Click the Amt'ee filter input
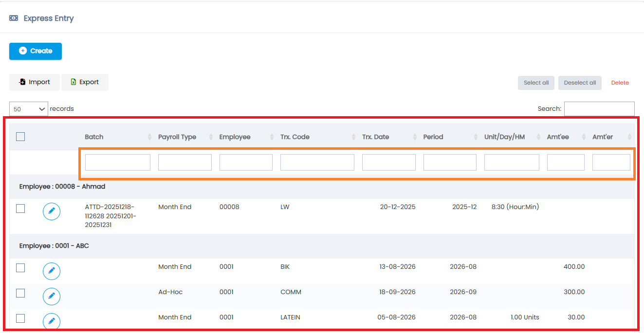644x333 pixels. pyautogui.click(x=566, y=162)
